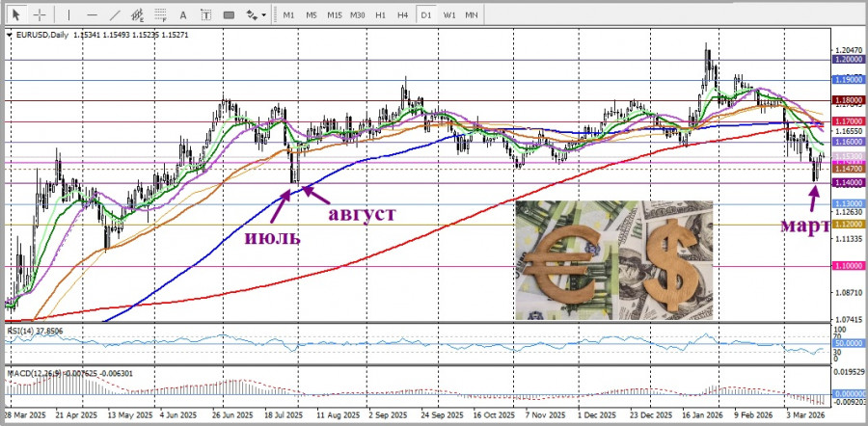
Task: Click the 1.14000 level label
Action: 851,182
